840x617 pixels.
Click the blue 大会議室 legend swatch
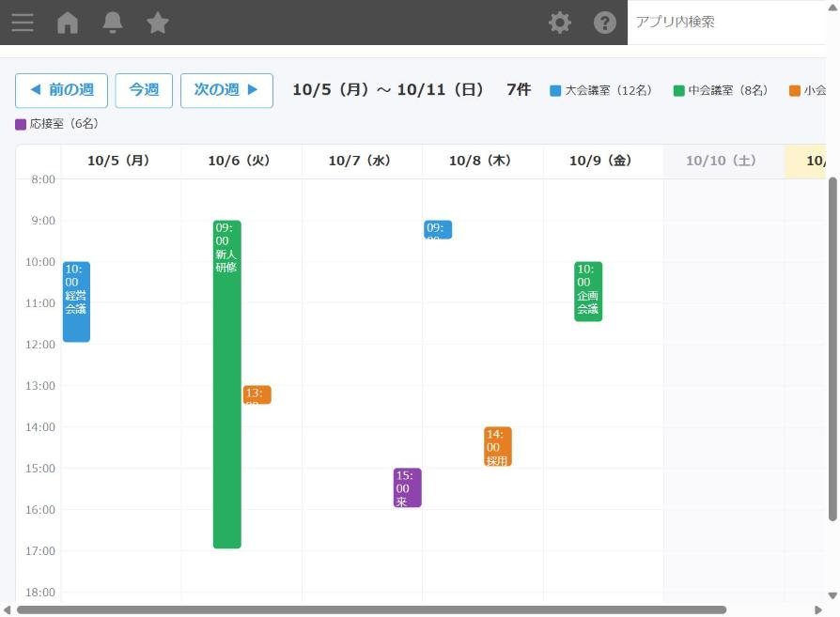555,90
